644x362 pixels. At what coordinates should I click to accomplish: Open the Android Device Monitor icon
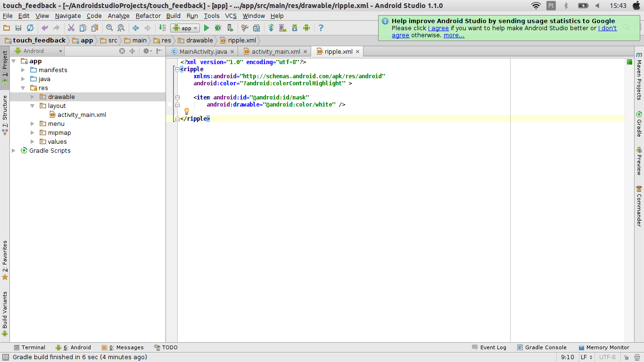click(306, 28)
